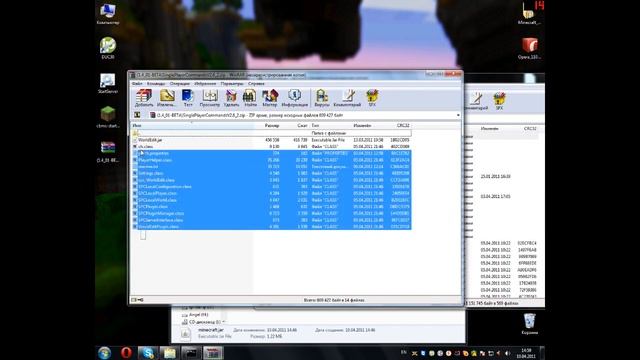This screenshot has height=360, width=640.
Task: Open the taskbar clock
Action: tap(526, 353)
